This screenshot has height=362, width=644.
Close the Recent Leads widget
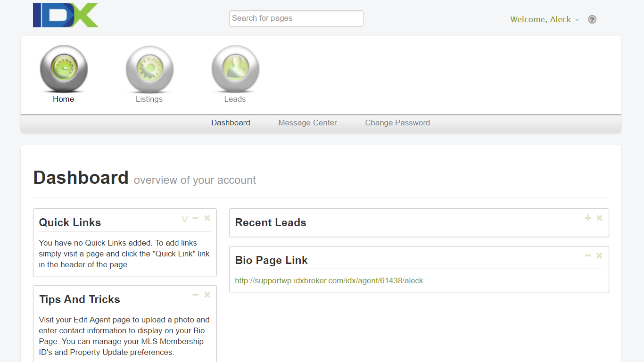click(x=599, y=218)
